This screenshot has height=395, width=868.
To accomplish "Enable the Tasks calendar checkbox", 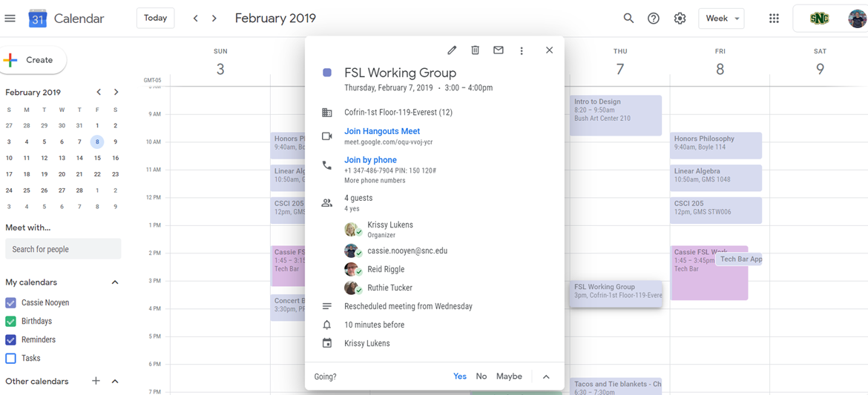I will coord(10,358).
